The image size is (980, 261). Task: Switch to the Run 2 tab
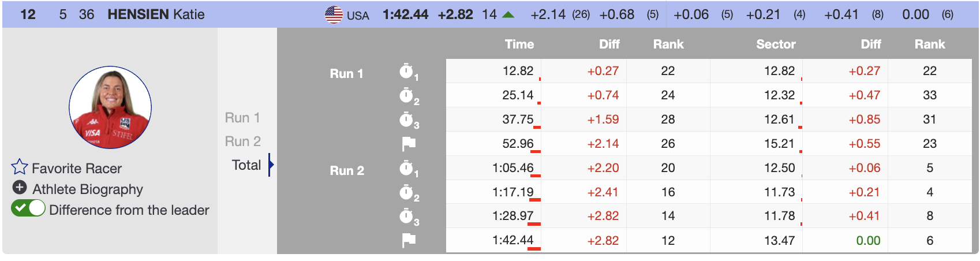[243, 141]
